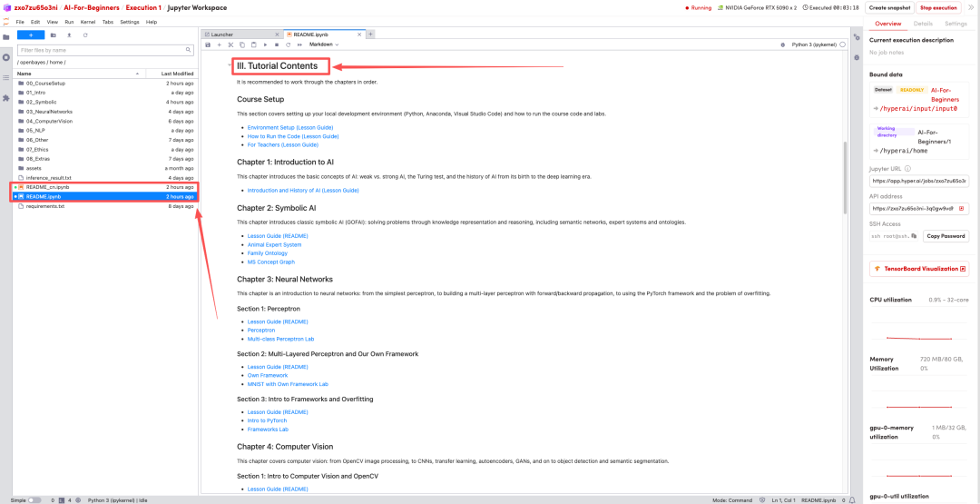Cut selected cell with scissors icon

pos(230,45)
